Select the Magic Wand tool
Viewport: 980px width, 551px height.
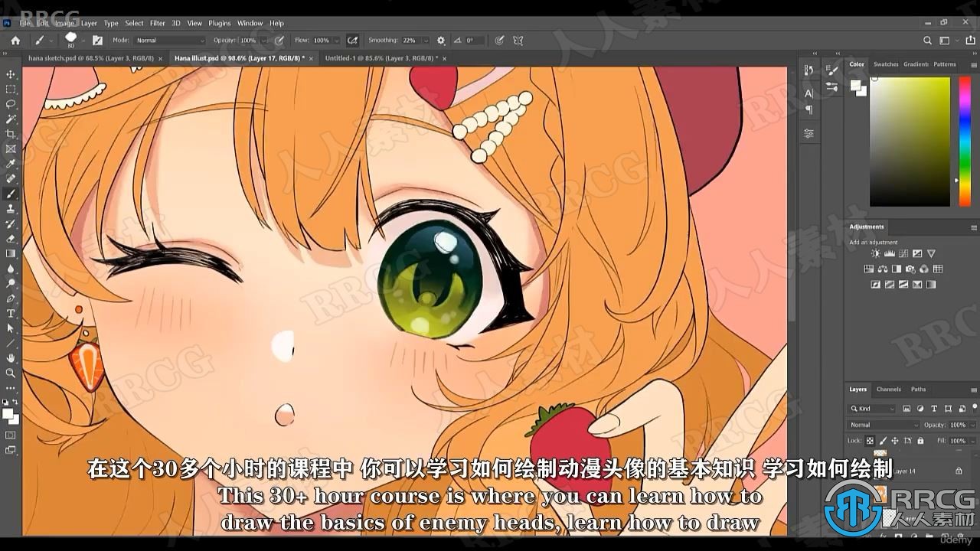[11, 119]
